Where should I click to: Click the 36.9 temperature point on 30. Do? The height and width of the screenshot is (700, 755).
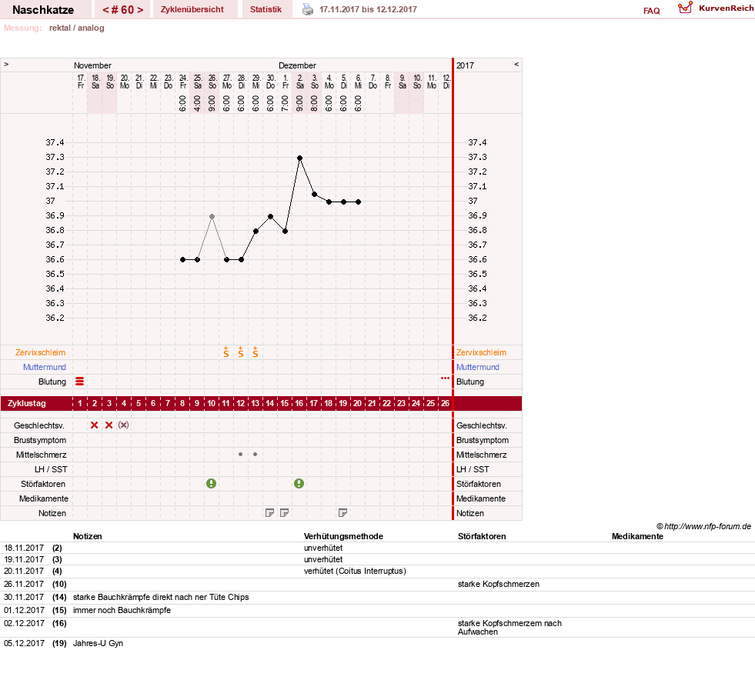click(271, 216)
